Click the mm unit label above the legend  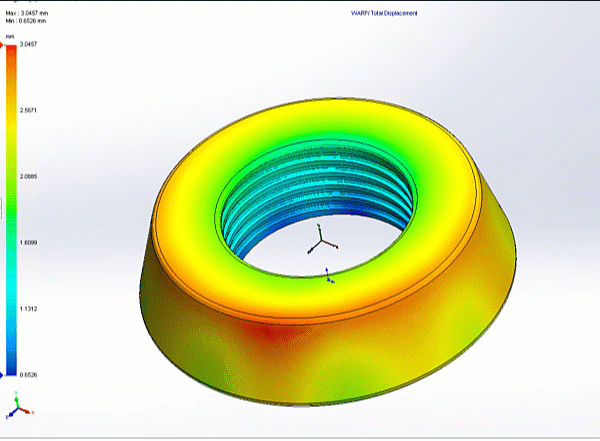[x=9, y=36]
